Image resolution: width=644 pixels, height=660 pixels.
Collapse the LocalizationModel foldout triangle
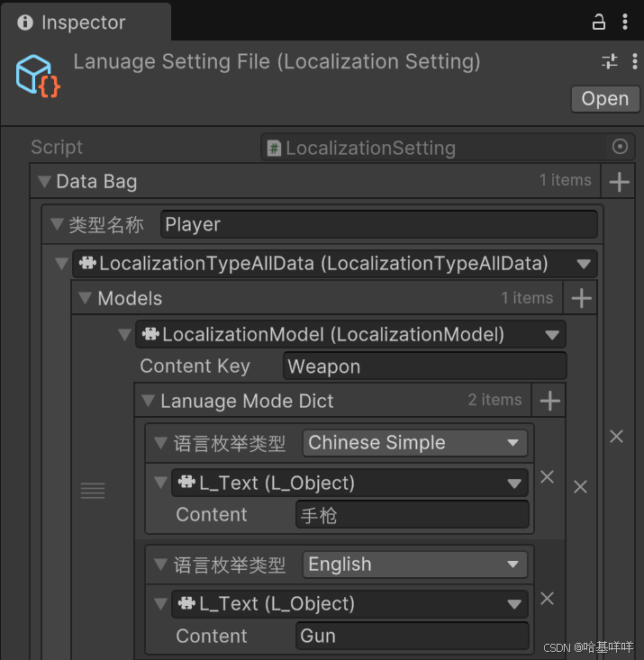pos(124,334)
